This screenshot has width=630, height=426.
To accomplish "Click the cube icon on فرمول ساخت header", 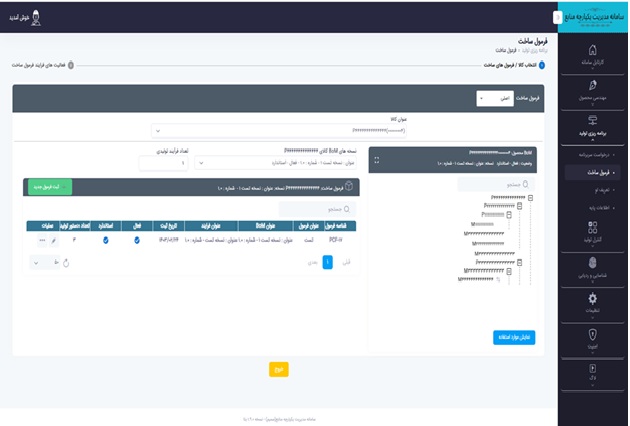I will [x=349, y=186].
